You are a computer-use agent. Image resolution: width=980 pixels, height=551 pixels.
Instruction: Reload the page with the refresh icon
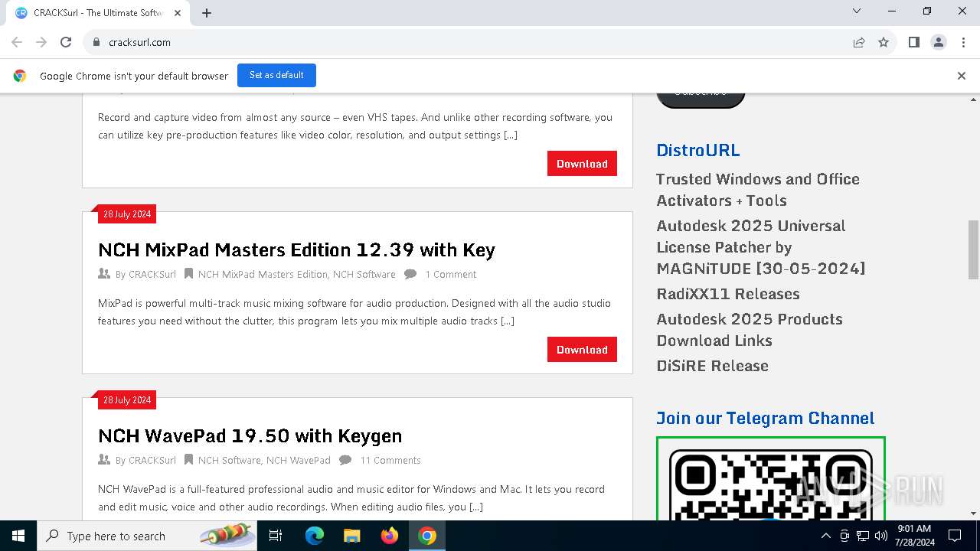pos(66,42)
